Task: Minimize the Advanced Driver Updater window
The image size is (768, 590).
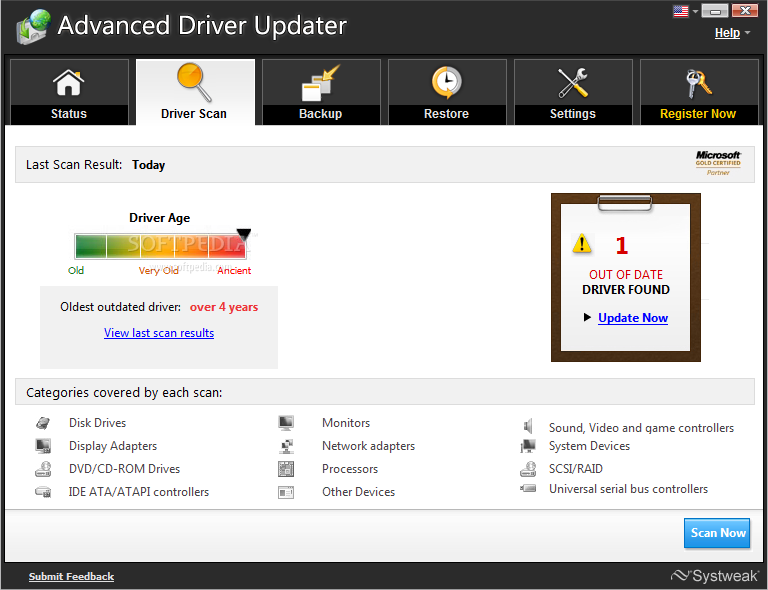Action: point(715,10)
